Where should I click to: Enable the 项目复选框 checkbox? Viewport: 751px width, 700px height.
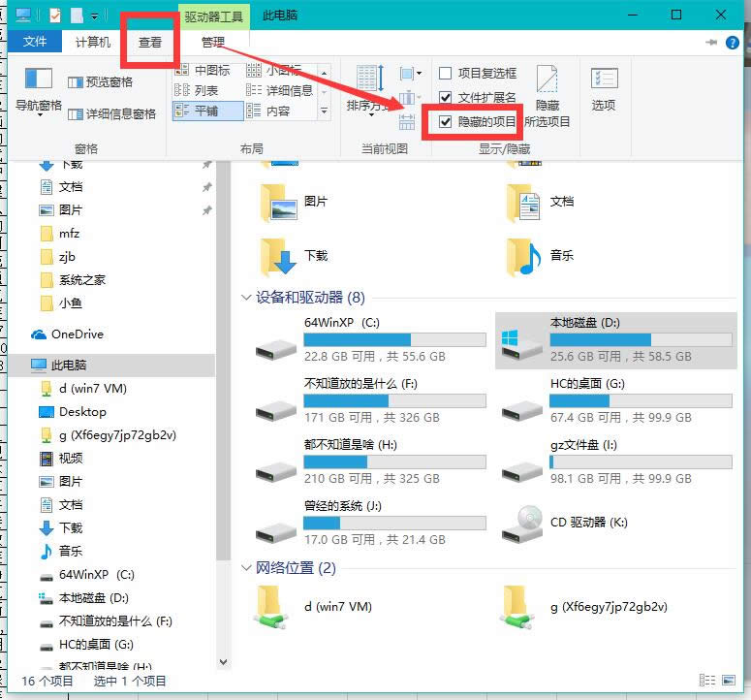[446, 74]
